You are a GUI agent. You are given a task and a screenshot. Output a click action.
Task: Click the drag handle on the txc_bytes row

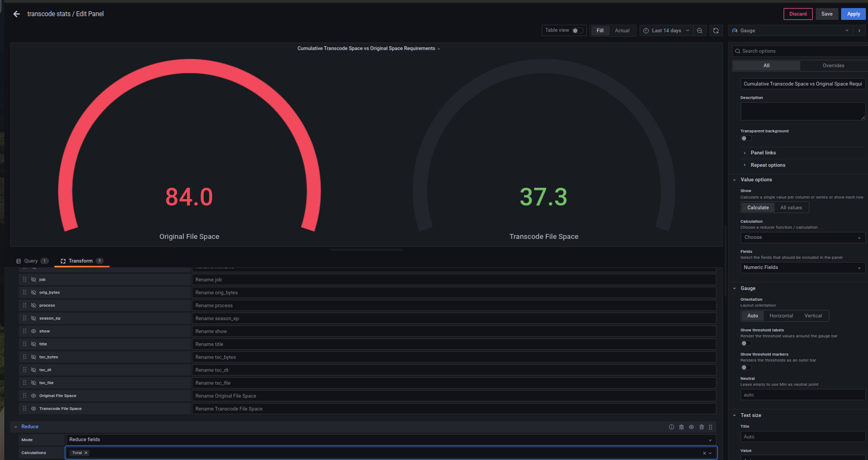click(25, 357)
